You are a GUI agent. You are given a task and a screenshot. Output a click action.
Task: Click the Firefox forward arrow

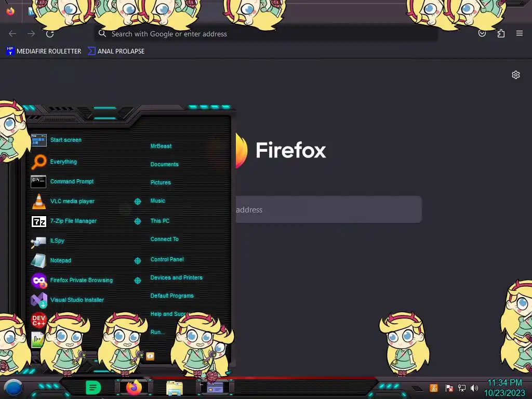point(31,34)
